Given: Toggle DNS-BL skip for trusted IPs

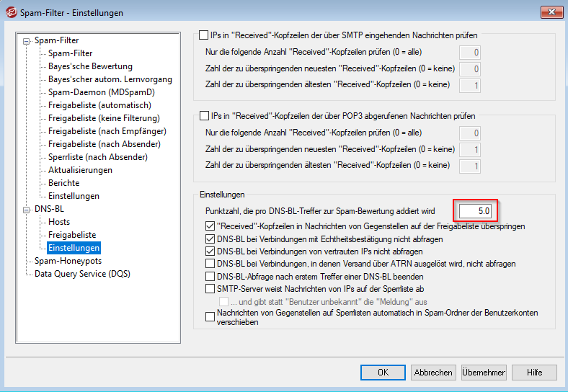Looking at the screenshot, I should (210, 252).
